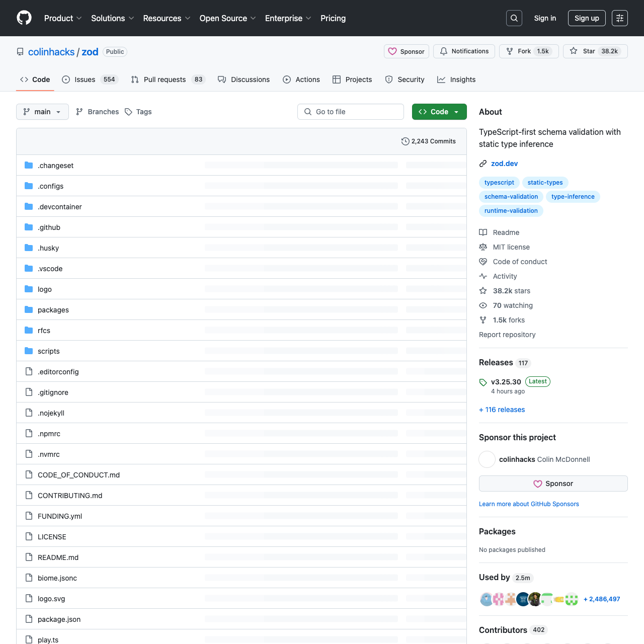The width and height of the screenshot is (644, 644).
Task: Select the typescript topic tag
Action: tap(499, 183)
